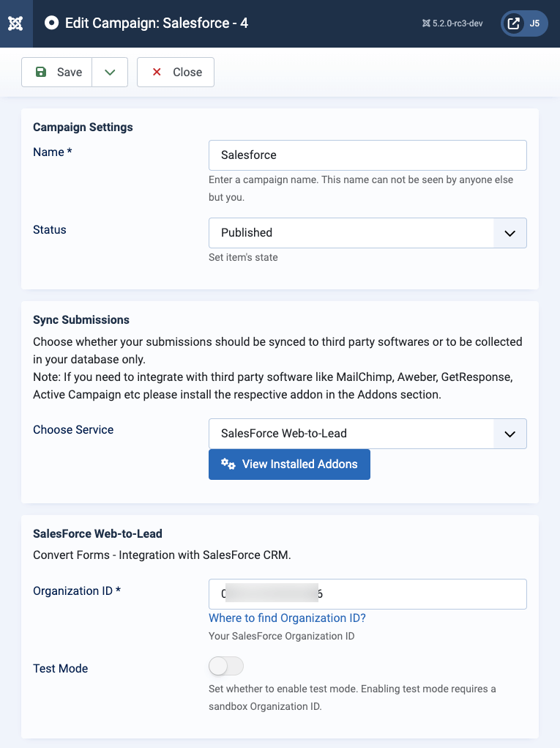Open 'Where to find Organization ID?' link
The height and width of the screenshot is (748, 560).
click(287, 618)
